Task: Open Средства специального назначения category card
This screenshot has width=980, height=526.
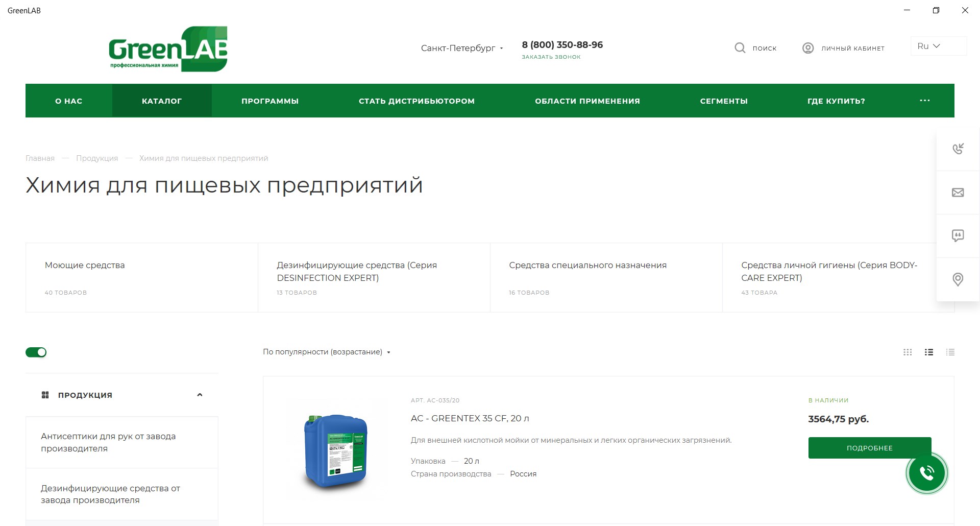Action: pos(606,277)
